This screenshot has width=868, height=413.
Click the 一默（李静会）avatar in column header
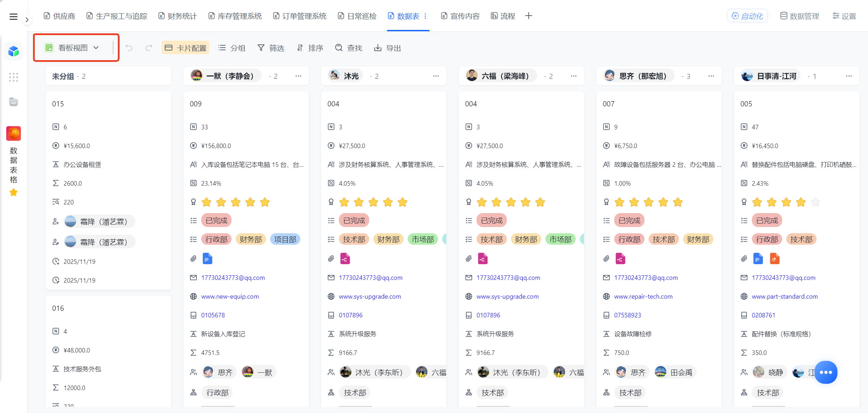[x=197, y=75]
